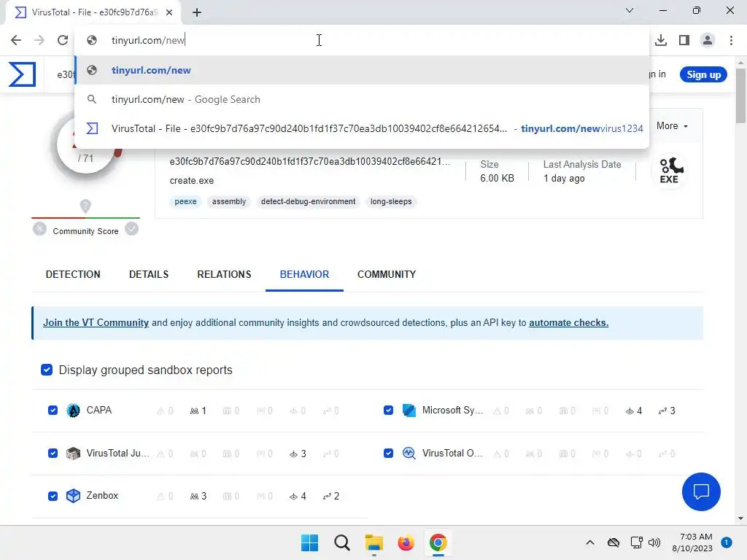Open Chrome three-dot menu
The image size is (747, 560).
click(731, 40)
